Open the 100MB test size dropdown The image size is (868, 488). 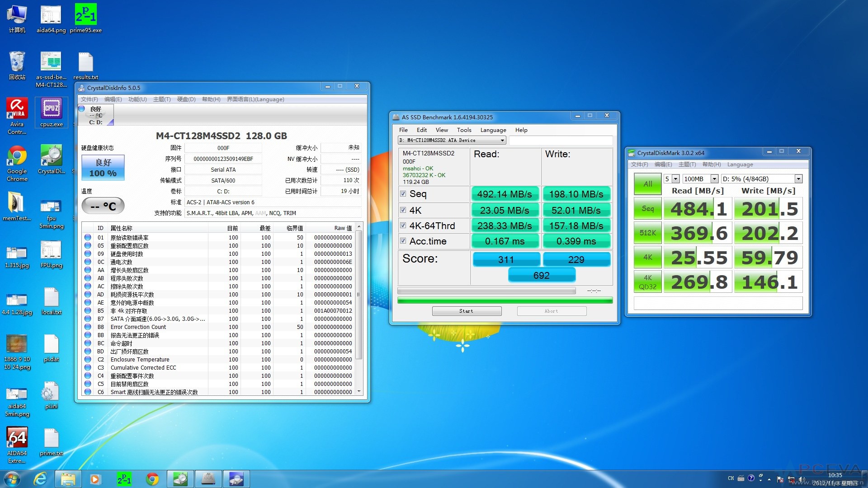(700, 179)
